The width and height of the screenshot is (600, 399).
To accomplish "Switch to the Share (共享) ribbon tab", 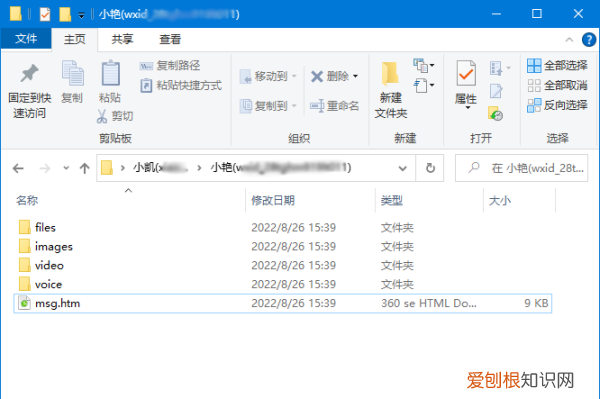I will coord(122,39).
